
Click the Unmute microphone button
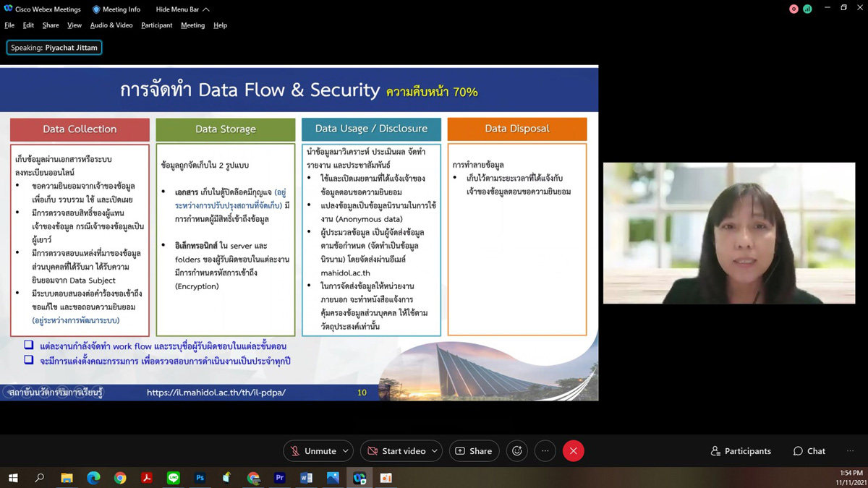pos(313,451)
